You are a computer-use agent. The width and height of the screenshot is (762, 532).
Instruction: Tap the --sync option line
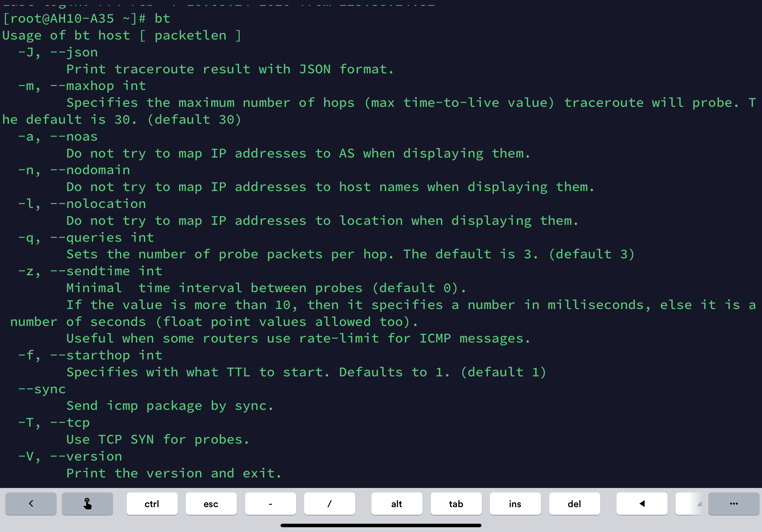point(42,389)
